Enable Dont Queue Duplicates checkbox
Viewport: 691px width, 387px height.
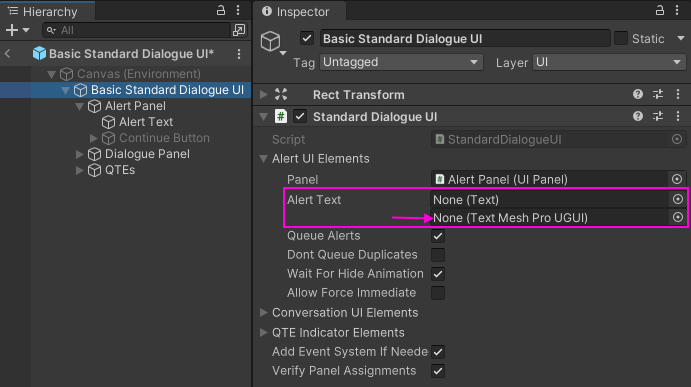tap(438, 255)
